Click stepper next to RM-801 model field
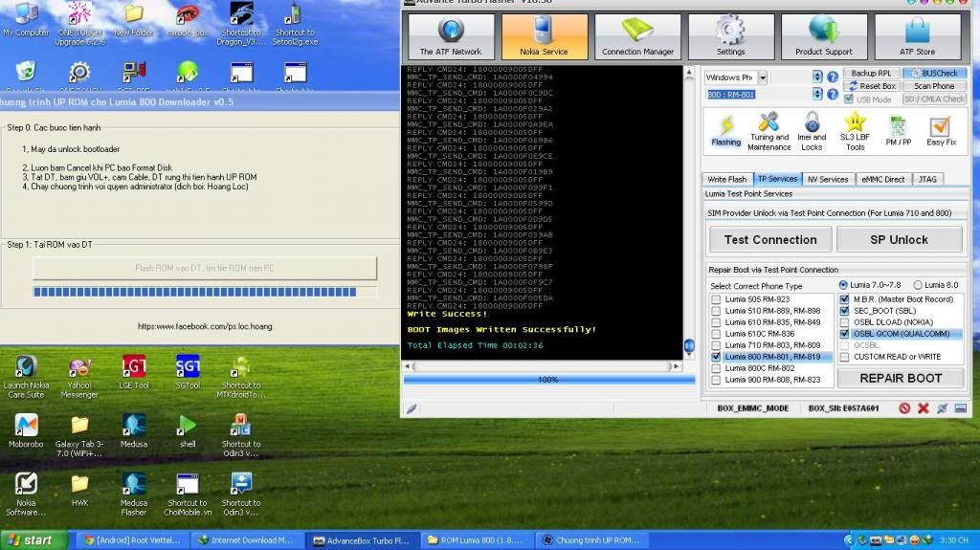Screen dimensions: 980x550 pyautogui.click(x=817, y=94)
